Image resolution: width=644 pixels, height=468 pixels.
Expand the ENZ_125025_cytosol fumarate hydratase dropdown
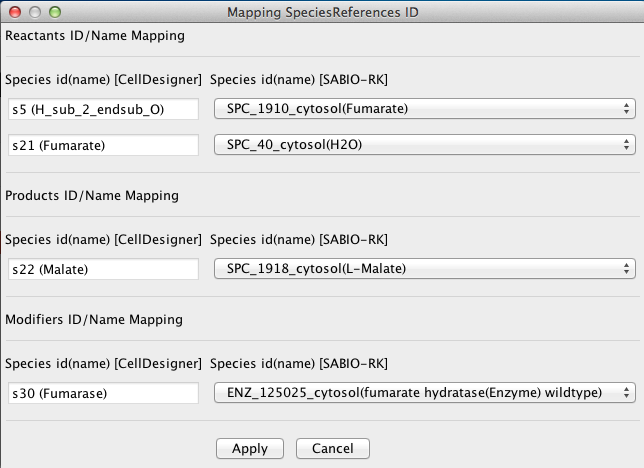tap(425, 393)
